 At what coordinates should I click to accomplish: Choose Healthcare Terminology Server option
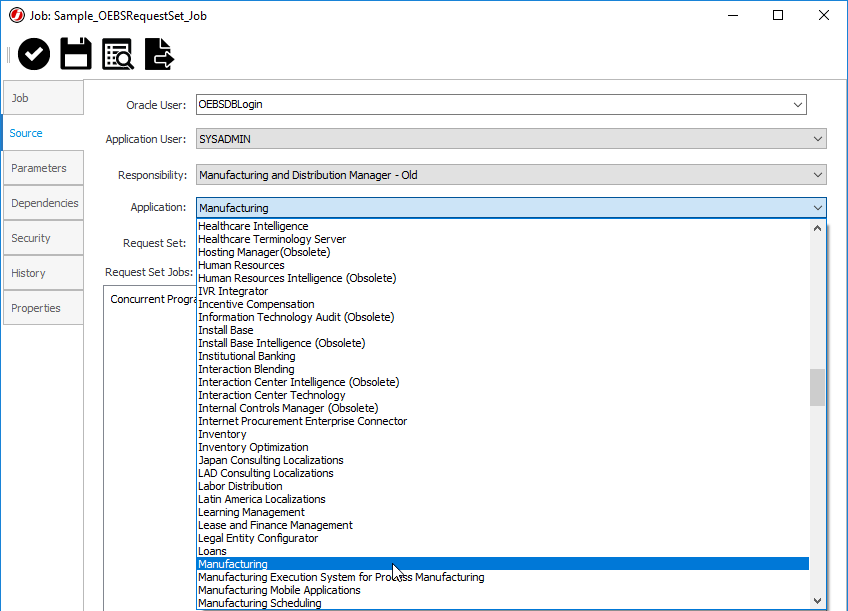pos(502,239)
